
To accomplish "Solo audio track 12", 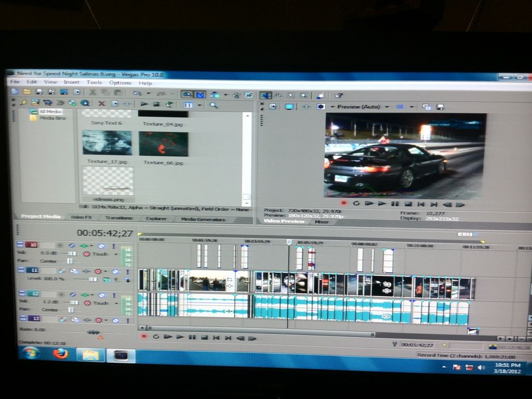I will [114, 295].
